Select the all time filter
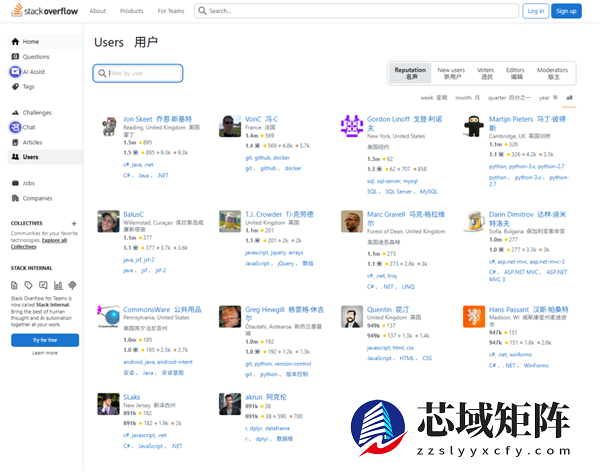600x473 pixels. (x=569, y=98)
